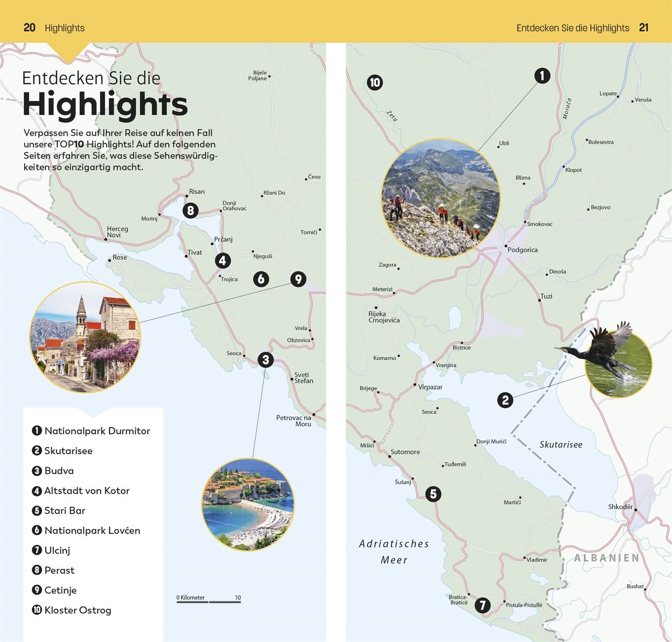Select map marker 4 at Kotor
Screen dimensions: 672x642
point(223,260)
